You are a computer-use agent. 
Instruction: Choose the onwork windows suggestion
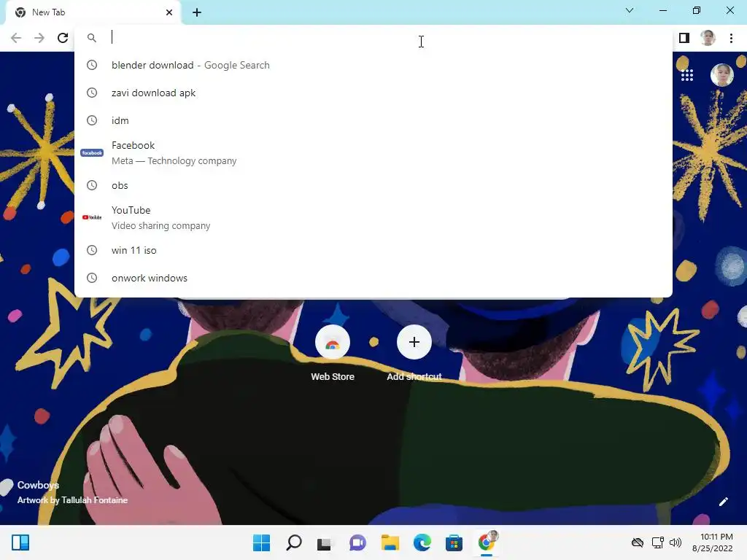[x=373, y=278]
